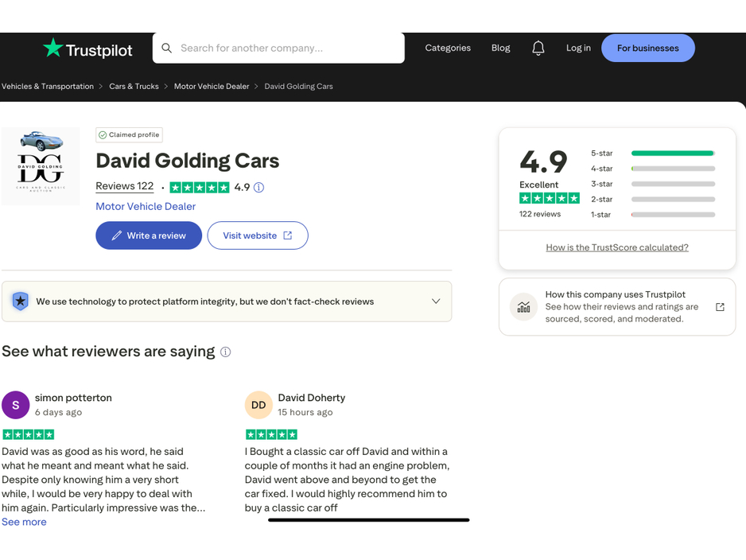This screenshot has width=746, height=560.
Task: Filter reviews by 4-star rating
Action: (x=652, y=169)
